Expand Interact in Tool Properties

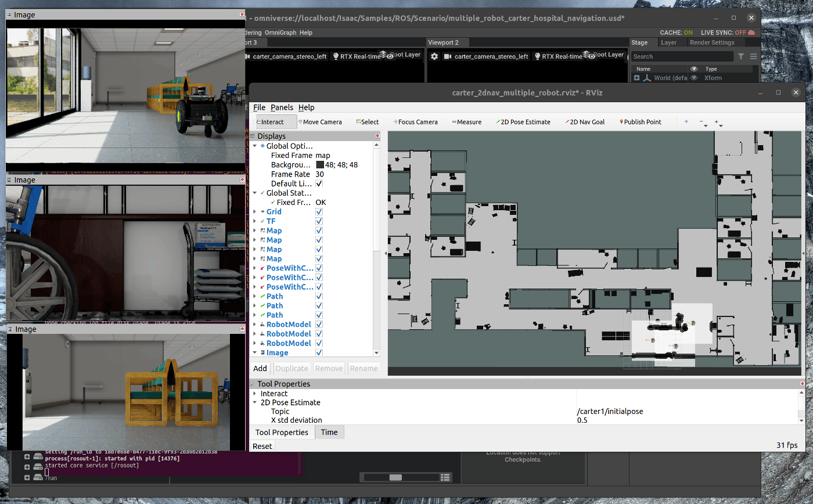point(254,394)
